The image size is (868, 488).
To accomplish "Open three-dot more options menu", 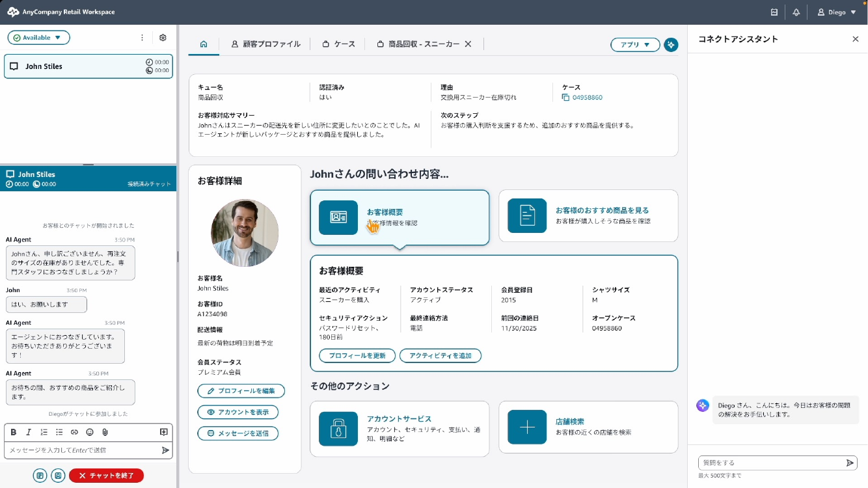I will coord(142,38).
